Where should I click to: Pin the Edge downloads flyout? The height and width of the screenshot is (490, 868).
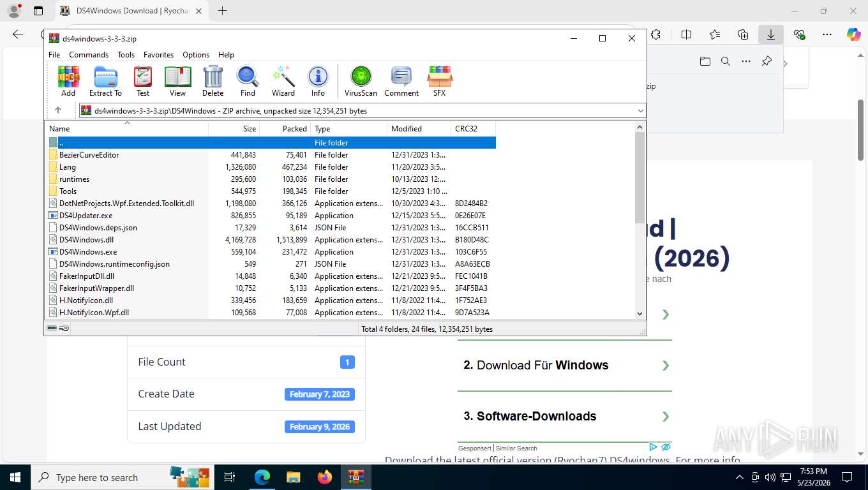[767, 61]
